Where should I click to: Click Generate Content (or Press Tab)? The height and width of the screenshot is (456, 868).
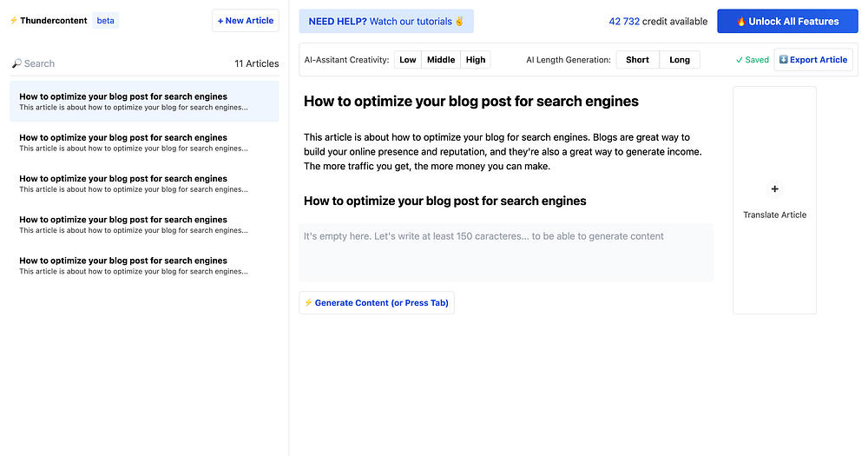click(377, 303)
